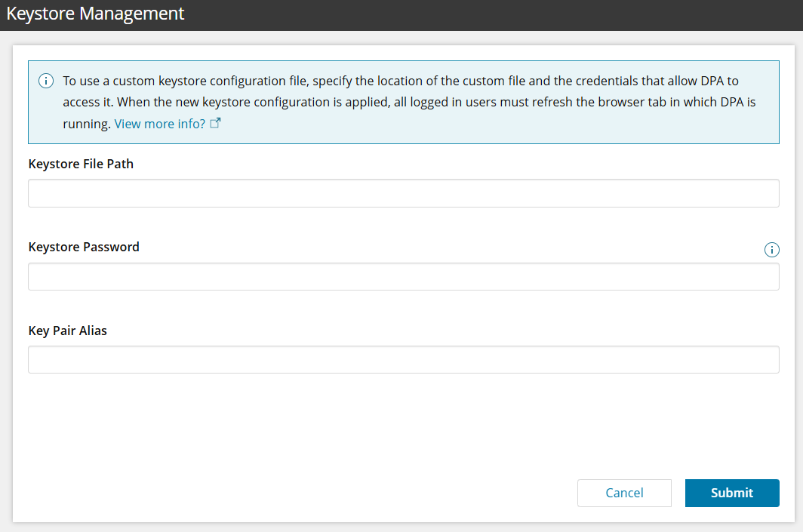Click empty white space below Key Pair Alias field
The image size is (803, 532).
[x=377, y=423]
